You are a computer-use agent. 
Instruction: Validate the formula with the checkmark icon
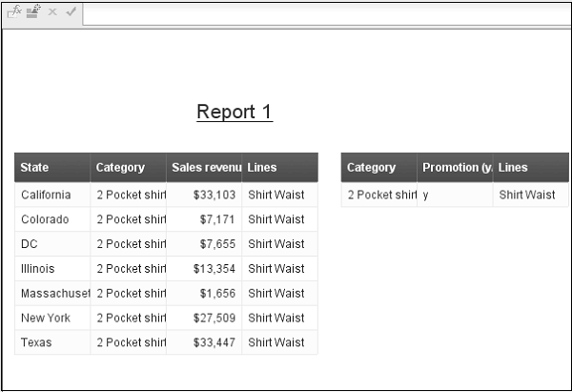click(x=71, y=12)
